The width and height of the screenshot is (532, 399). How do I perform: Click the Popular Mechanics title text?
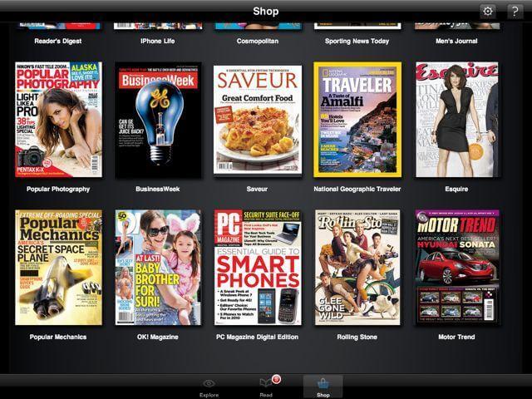click(58, 337)
